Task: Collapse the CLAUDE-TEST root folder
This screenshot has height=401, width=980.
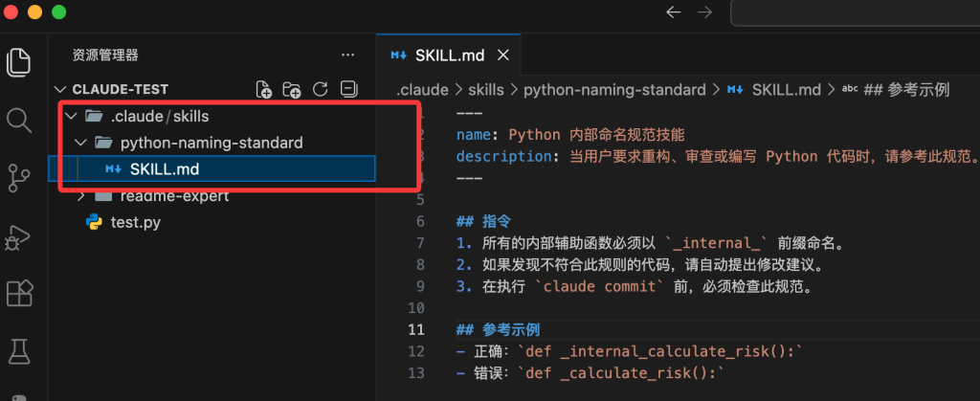Action: [63, 89]
